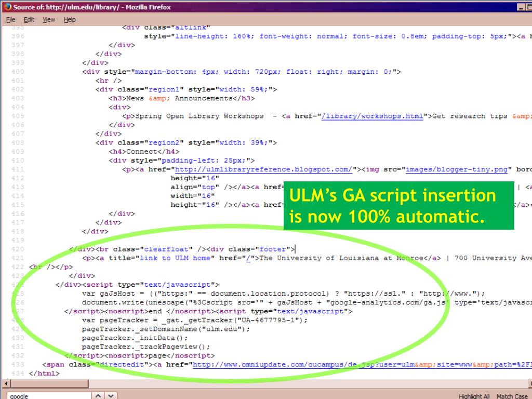
Task: Click the div class="region2" line
Action: point(186,143)
